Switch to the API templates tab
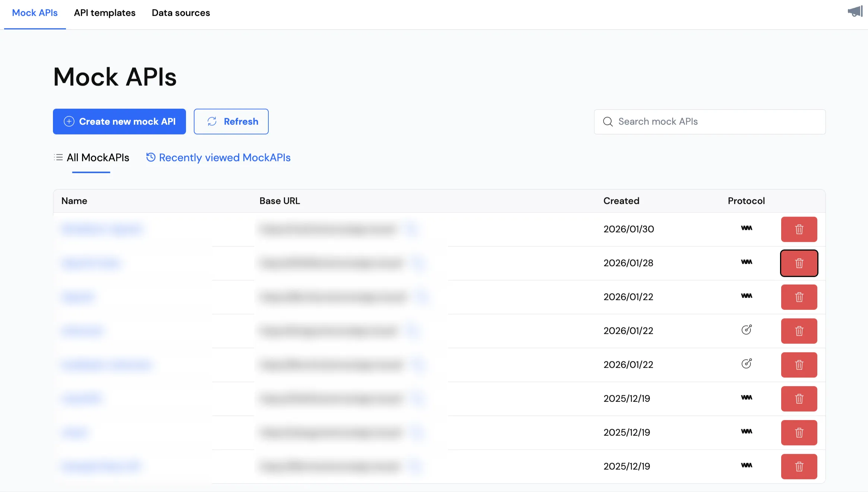The width and height of the screenshot is (868, 492). coord(104,13)
